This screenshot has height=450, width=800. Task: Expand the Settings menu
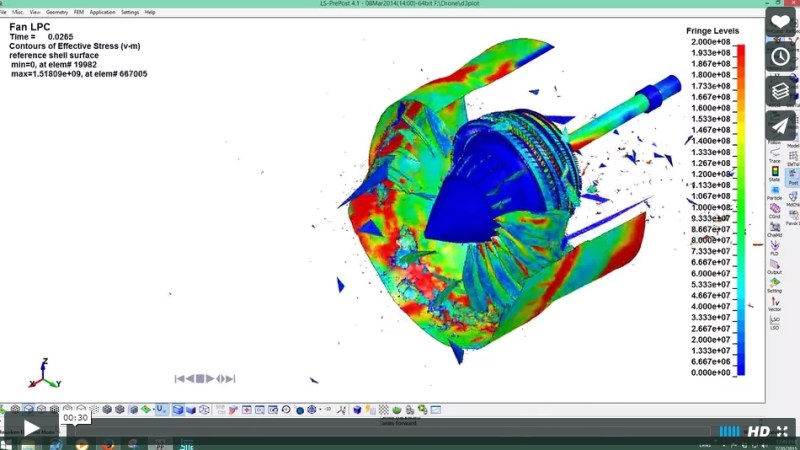(x=130, y=12)
